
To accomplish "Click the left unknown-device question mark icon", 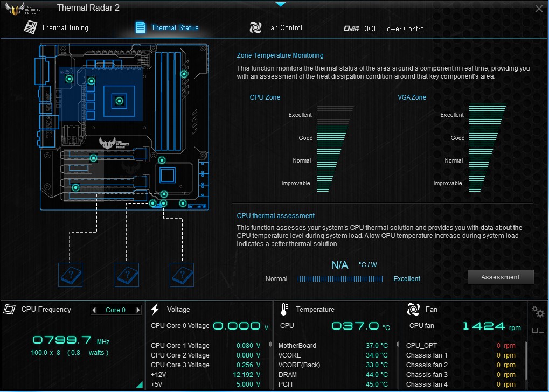I will coord(70,275).
